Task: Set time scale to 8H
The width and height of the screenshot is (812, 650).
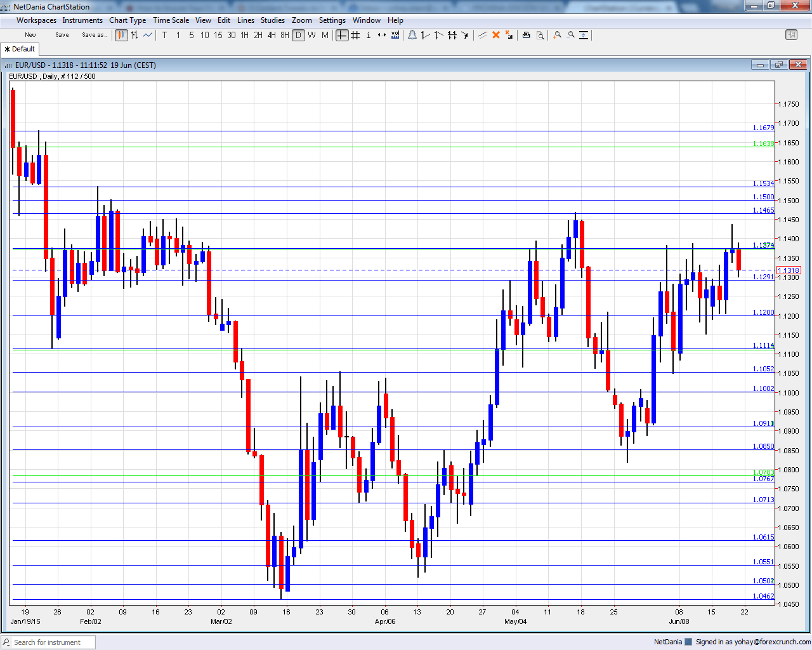Action: (x=285, y=35)
